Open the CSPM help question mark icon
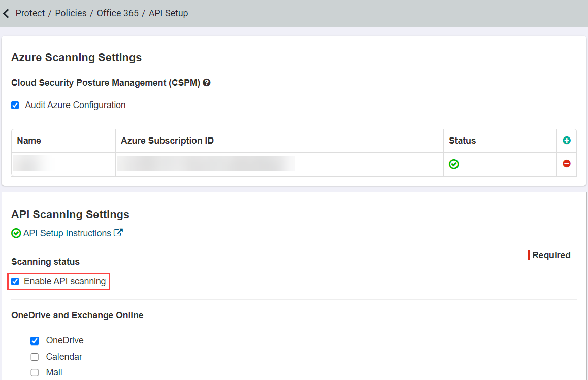 [x=207, y=83]
